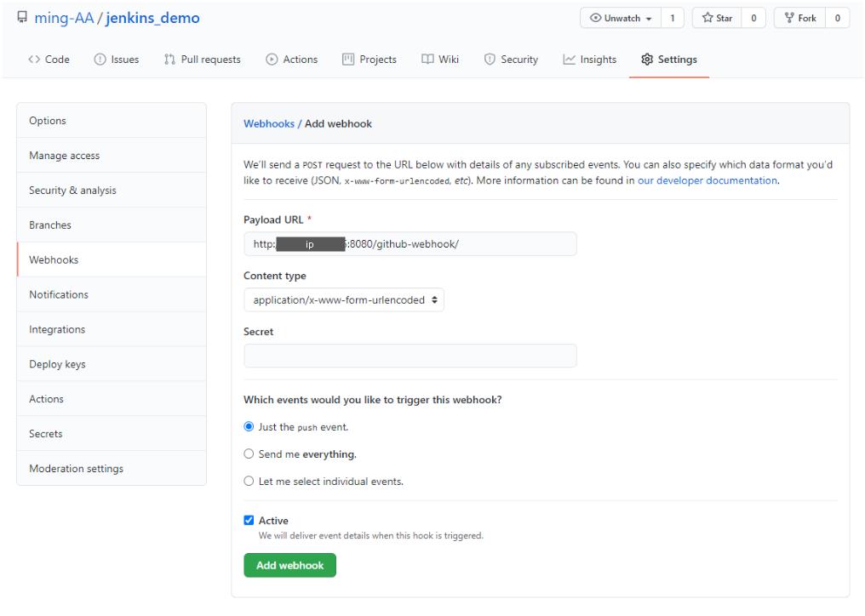The height and width of the screenshot is (616, 865).
Task: Open the Actions tab label
Action: 300,59
